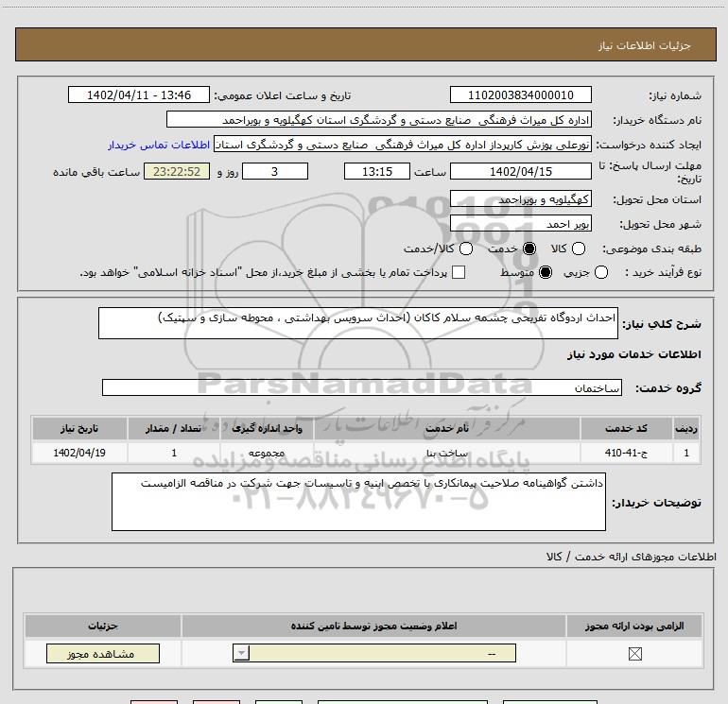
Task: Click the remaining time 23:22:52 field
Action: pyautogui.click(x=177, y=171)
